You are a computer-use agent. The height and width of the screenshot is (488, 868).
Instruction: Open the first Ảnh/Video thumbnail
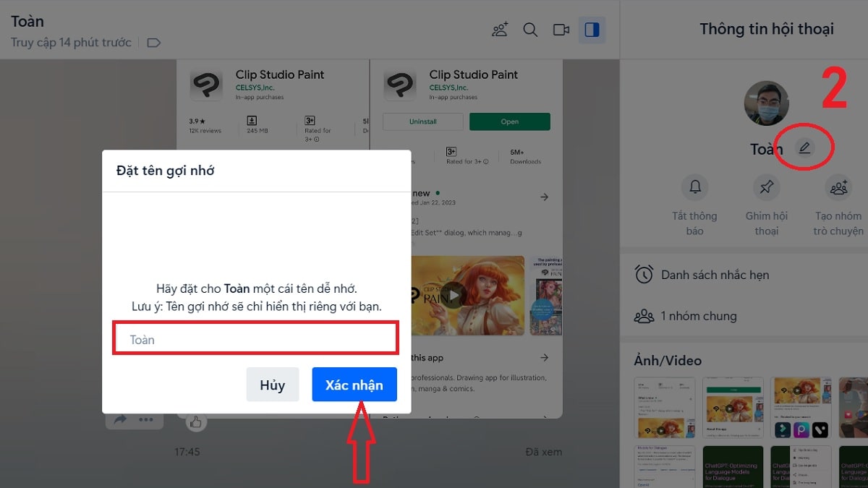click(664, 408)
